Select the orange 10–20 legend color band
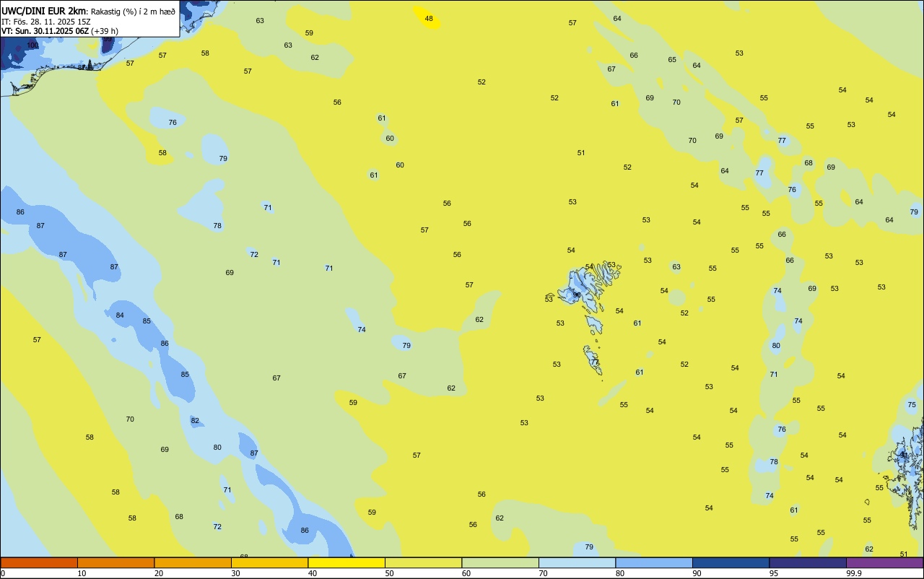The width and height of the screenshot is (924, 579). [x=115, y=562]
